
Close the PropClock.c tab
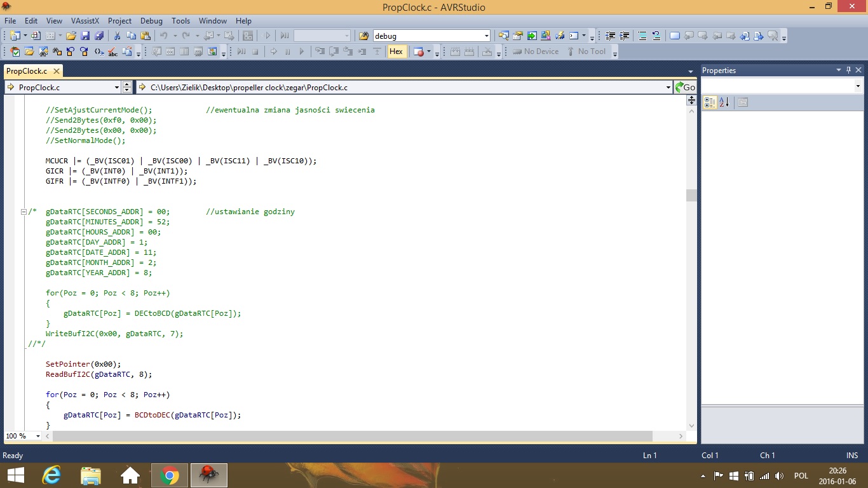coord(57,71)
